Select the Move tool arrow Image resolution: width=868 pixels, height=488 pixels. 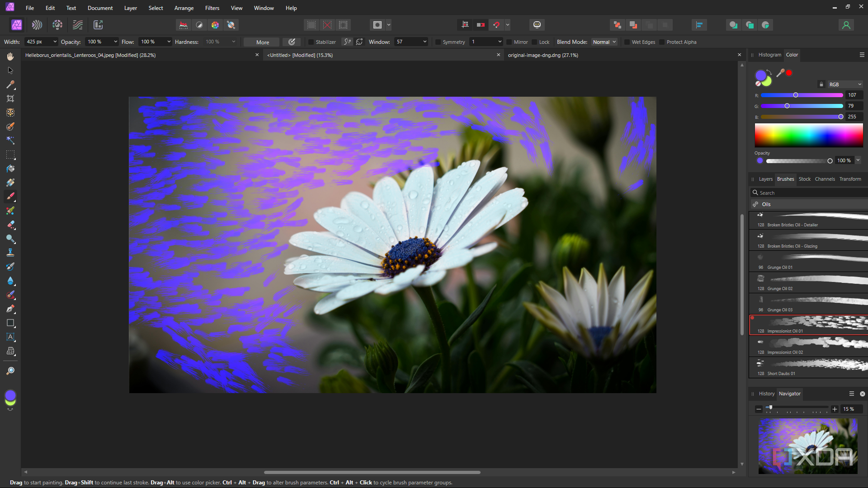(10, 70)
